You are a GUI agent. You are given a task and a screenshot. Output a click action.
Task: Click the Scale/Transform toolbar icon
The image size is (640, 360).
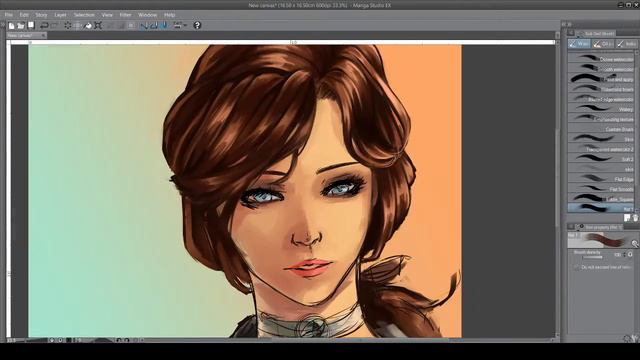[98, 26]
